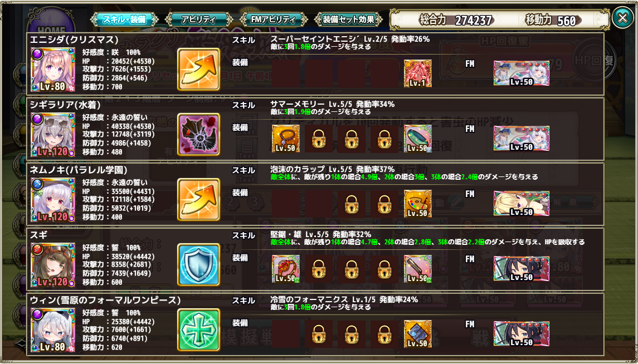Select the スキル・装備 tab
This screenshot has width=638, height=364.
(x=125, y=19)
